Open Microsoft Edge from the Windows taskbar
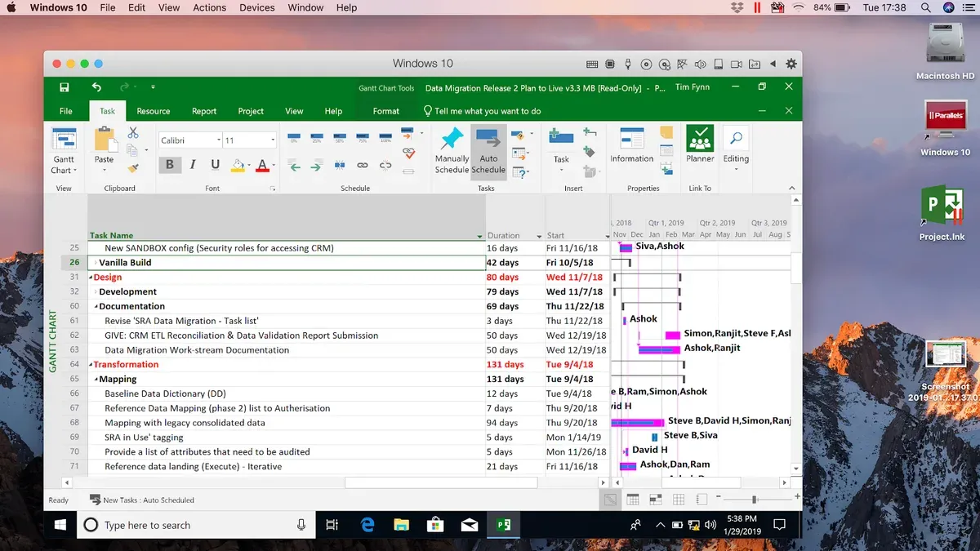The height and width of the screenshot is (551, 980). coord(367,525)
